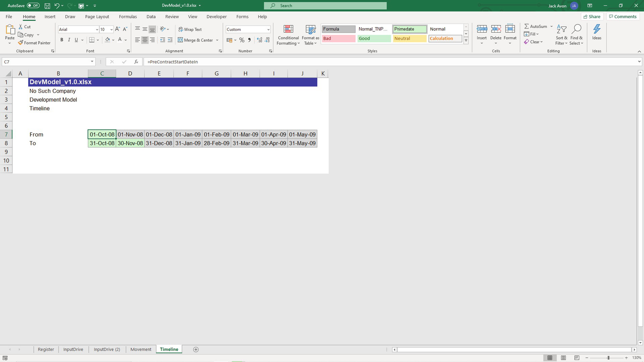Open Format as Table gallery
This screenshot has width=644, height=362.
[310, 35]
